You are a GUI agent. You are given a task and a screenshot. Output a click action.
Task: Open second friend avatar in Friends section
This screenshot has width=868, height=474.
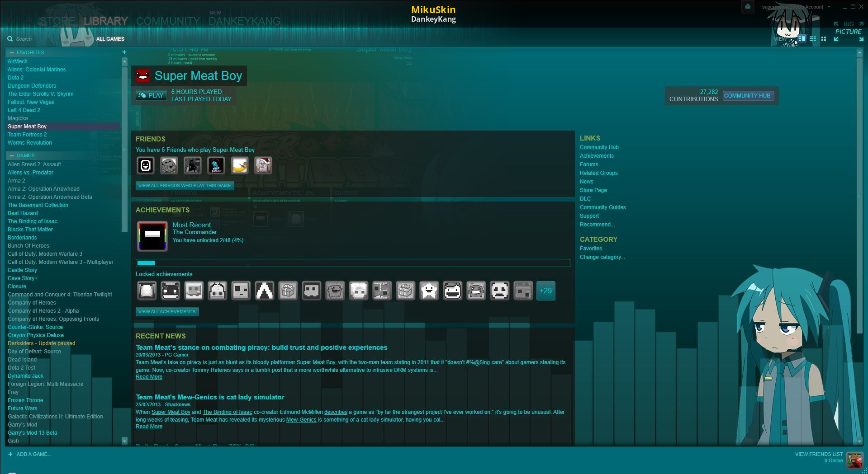tap(169, 165)
